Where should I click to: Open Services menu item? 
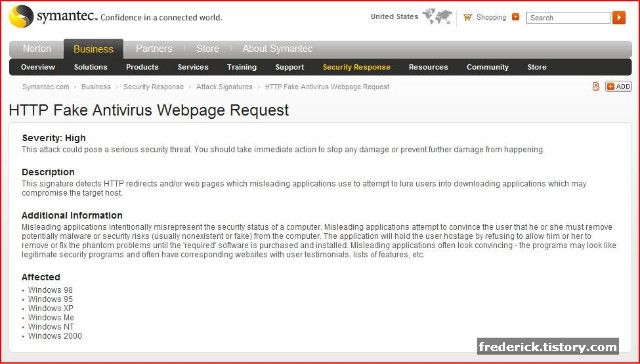tap(193, 67)
